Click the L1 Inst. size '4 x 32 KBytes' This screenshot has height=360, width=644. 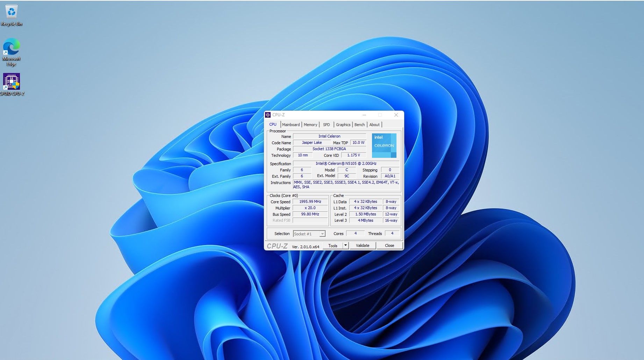(x=366, y=208)
